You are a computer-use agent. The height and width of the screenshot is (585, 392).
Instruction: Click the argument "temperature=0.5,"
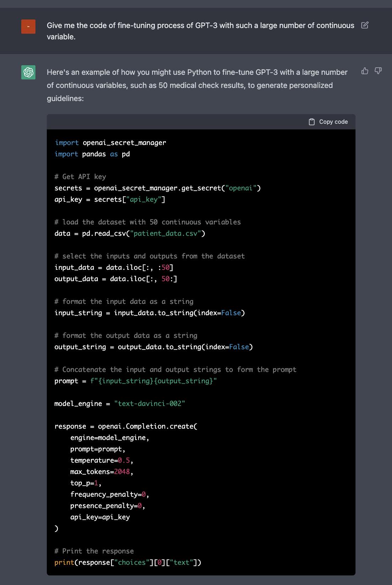pyautogui.click(x=102, y=460)
